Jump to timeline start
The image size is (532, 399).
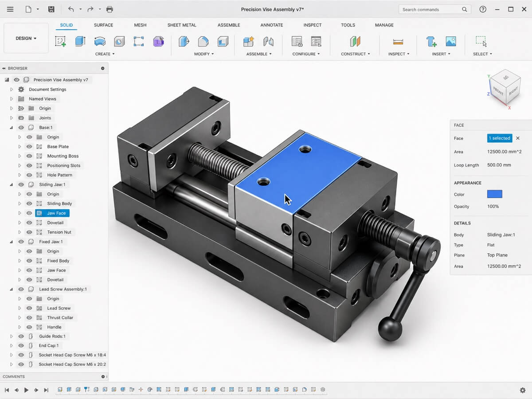(7, 390)
